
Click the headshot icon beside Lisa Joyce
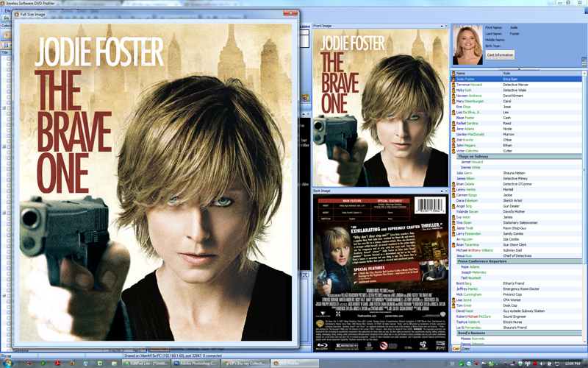pyautogui.click(x=453, y=300)
